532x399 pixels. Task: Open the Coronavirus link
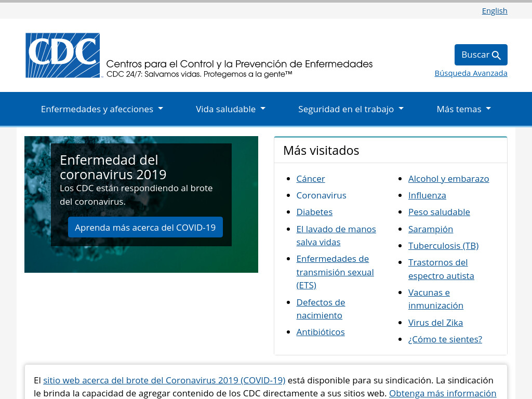pyautogui.click(x=321, y=195)
